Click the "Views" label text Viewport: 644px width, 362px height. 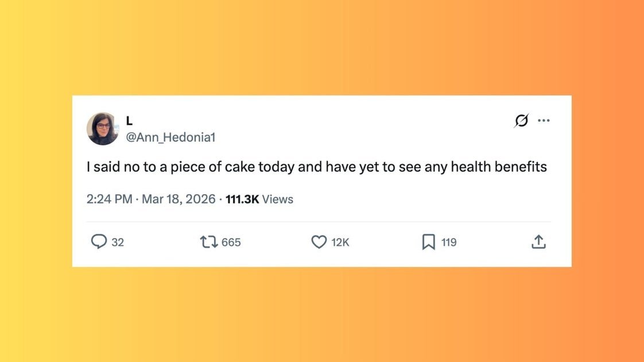tap(278, 199)
